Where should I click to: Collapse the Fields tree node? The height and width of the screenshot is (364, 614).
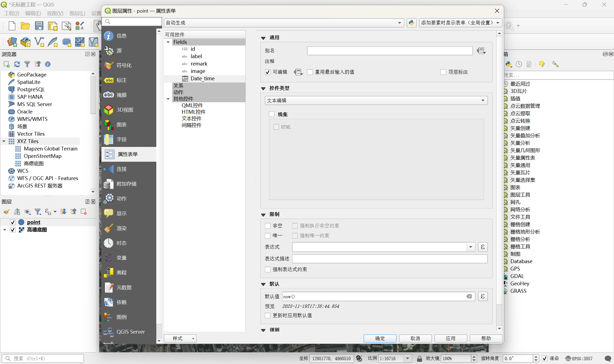(168, 42)
